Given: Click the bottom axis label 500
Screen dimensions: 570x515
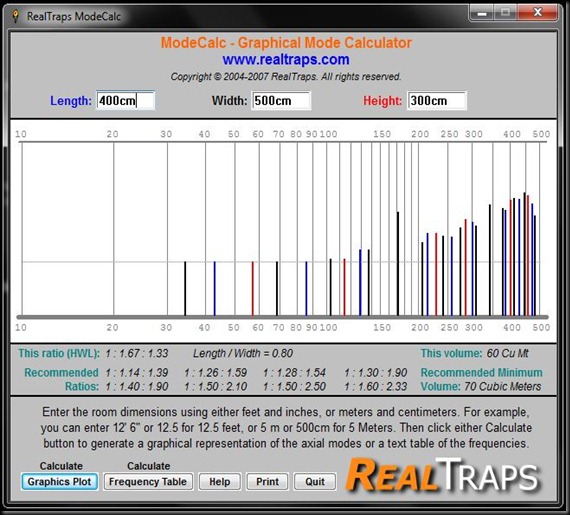Looking at the screenshot, I should 541,327.
